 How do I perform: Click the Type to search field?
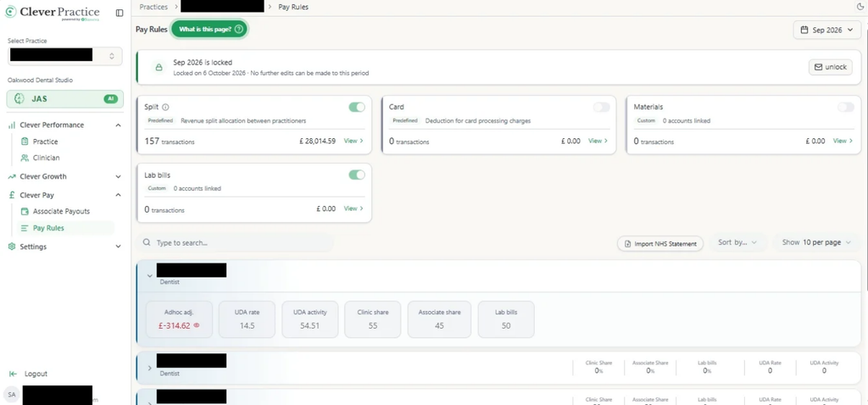(236, 243)
